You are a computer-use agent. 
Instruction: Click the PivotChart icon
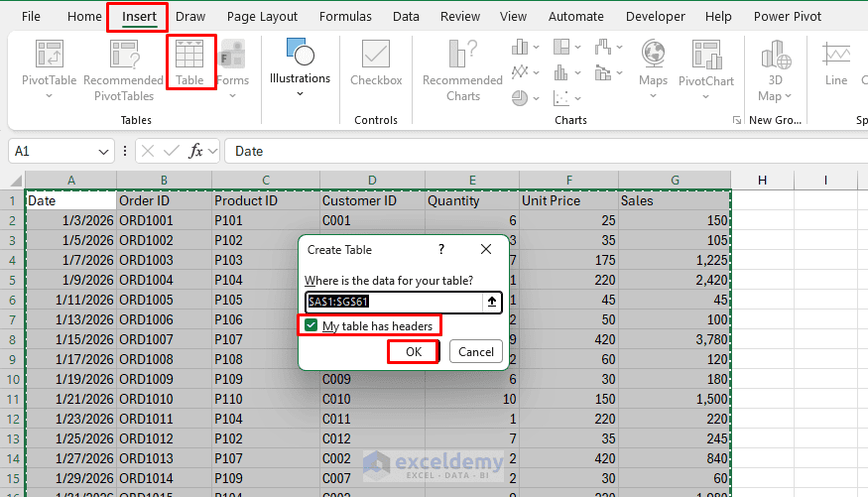tap(706, 55)
